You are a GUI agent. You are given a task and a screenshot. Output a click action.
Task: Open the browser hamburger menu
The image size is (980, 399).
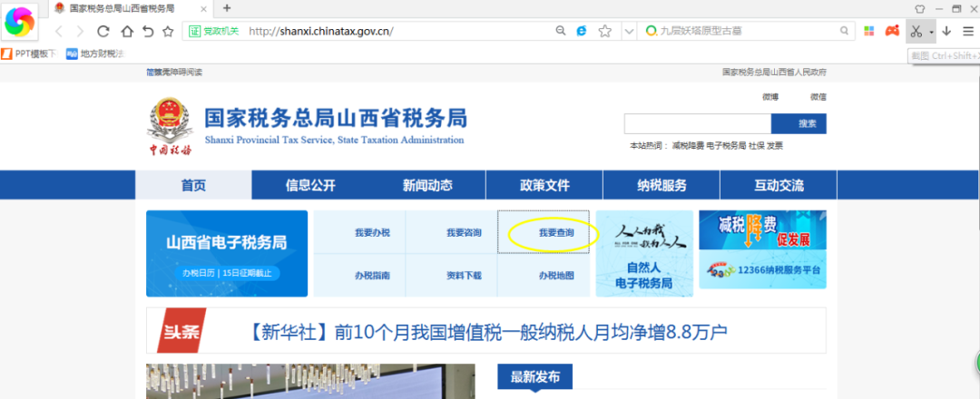click(968, 31)
